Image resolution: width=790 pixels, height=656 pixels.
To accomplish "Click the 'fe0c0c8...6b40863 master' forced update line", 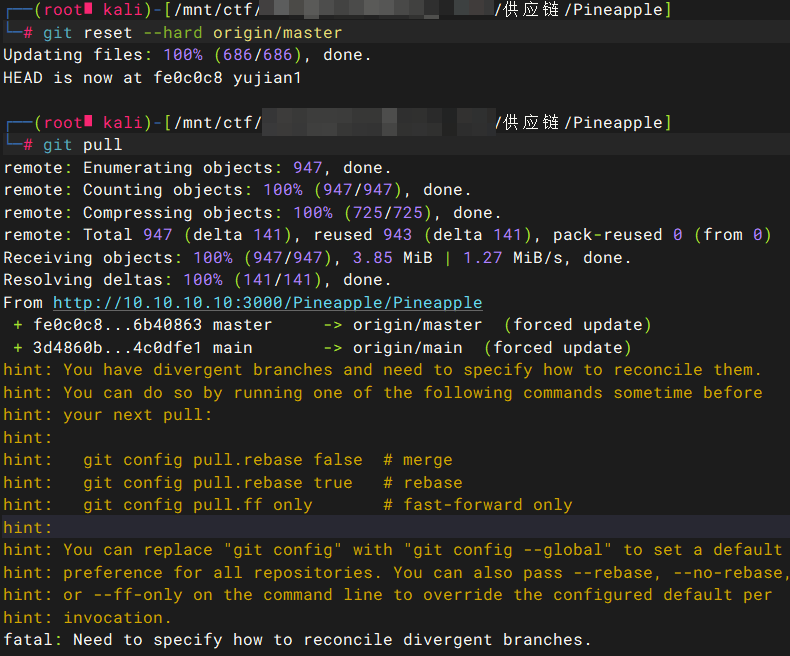I will [x=332, y=325].
